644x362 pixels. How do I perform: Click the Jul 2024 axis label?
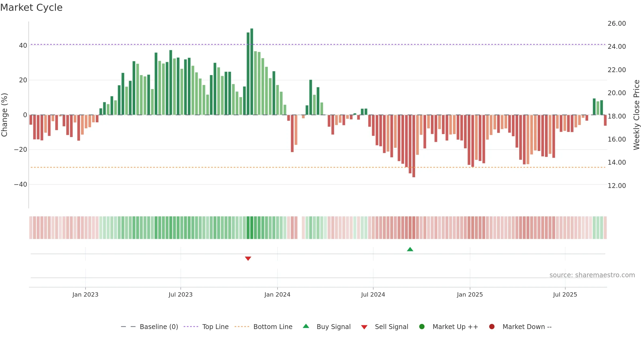[x=373, y=294]
